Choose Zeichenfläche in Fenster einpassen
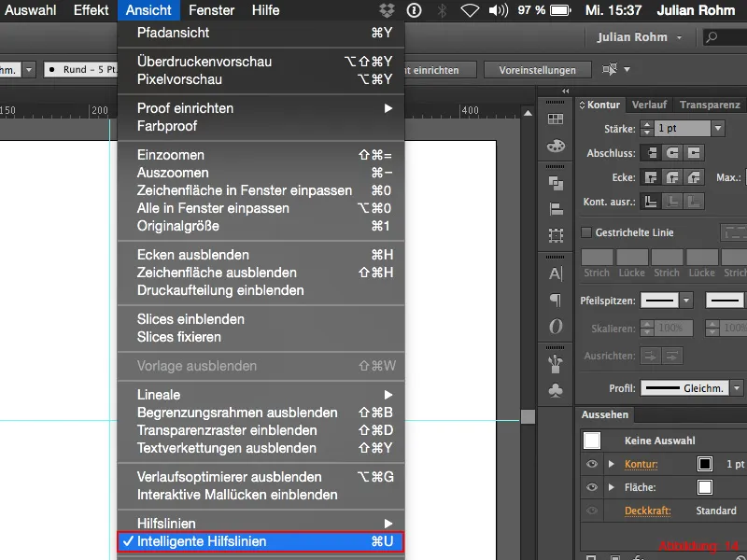747x560 pixels. click(261, 190)
